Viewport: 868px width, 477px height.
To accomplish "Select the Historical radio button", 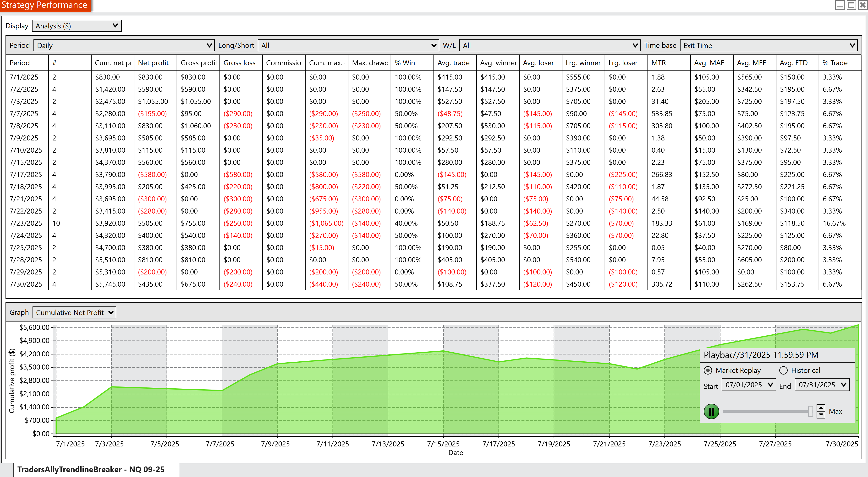I will pos(783,370).
